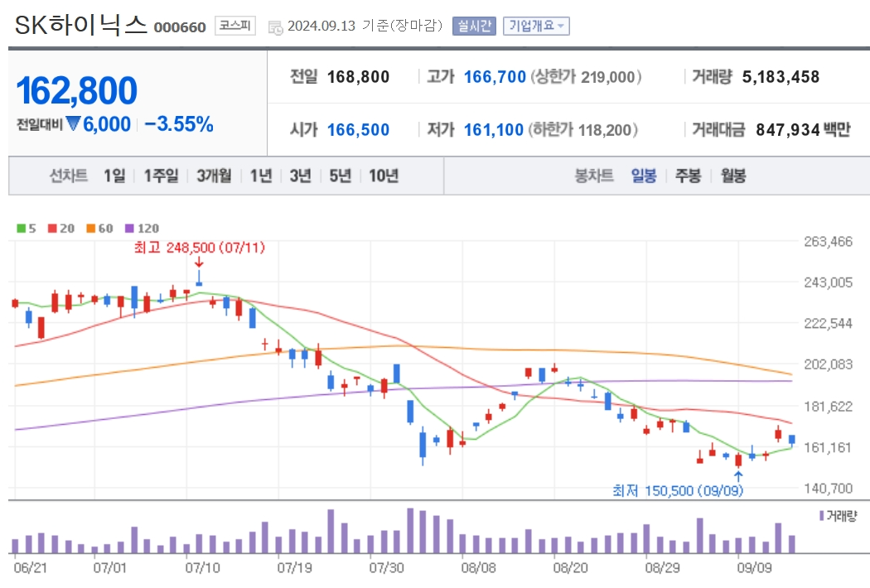Click the 저가 161,100 value
The image size is (870, 588).
494,130
